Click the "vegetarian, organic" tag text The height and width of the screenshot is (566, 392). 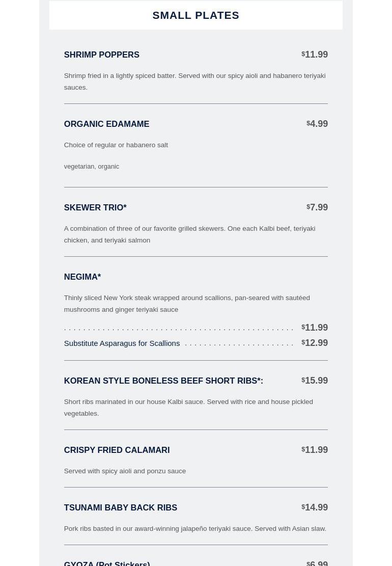coord(92,167)
